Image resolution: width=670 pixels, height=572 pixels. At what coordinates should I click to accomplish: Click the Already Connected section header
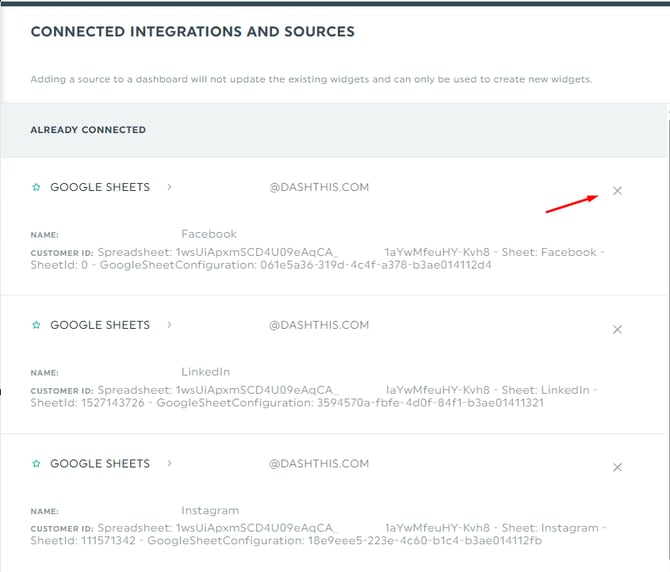88,130
